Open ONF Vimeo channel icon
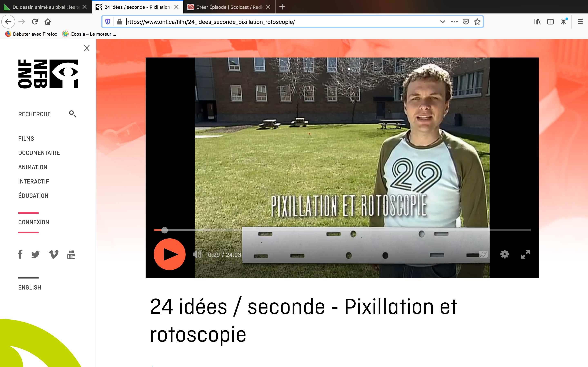The width and height of the screenshot is (588, 367). click(x=53, y=254)
